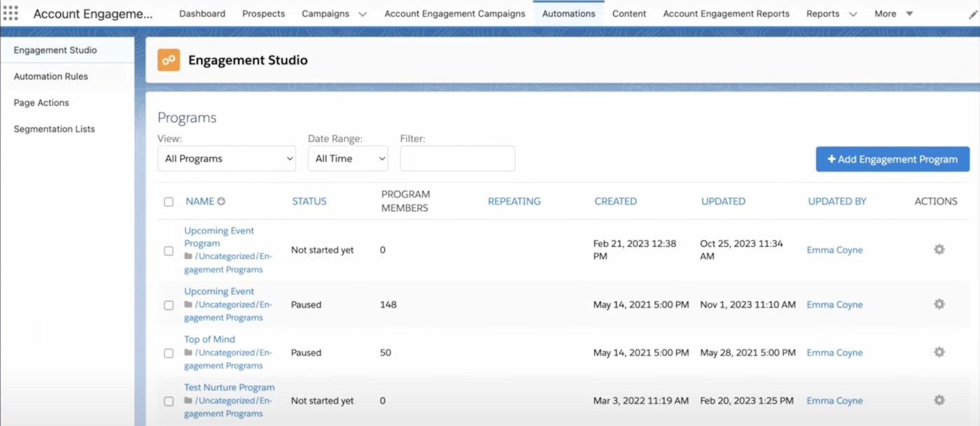Viewport: 980px width, 426px height.
Task: Click Add Engagement Program button
Action: (892, 159)
